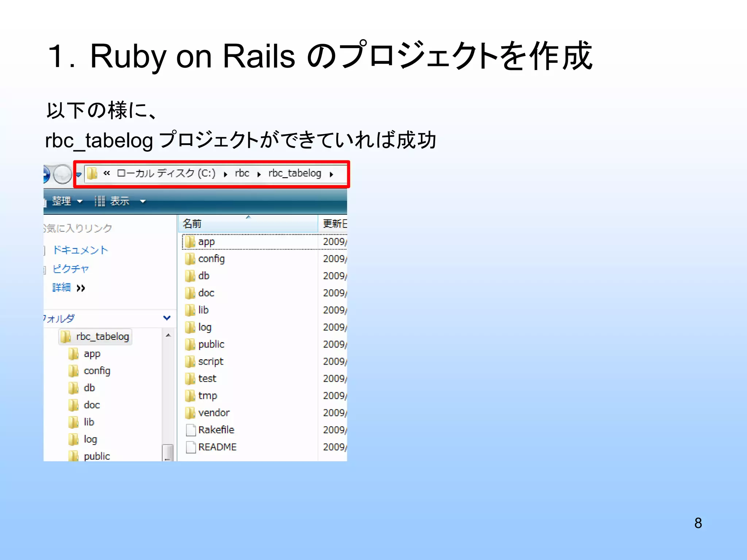Select the test folder icon
The image size is (747, 560).
(190, 379)
